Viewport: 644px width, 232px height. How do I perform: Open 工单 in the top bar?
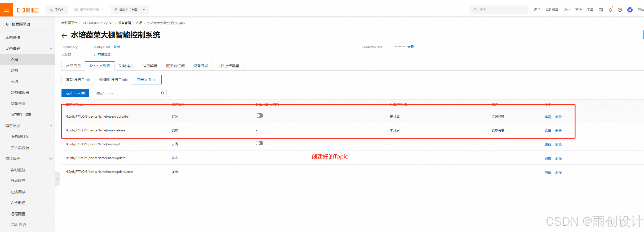click(x=590, y=10)
